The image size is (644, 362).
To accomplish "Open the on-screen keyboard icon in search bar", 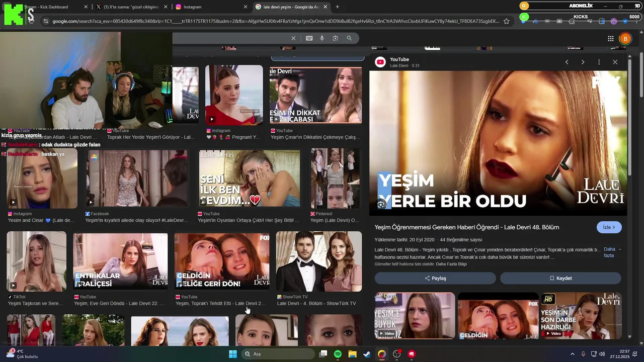I will [x=309, y=38].
